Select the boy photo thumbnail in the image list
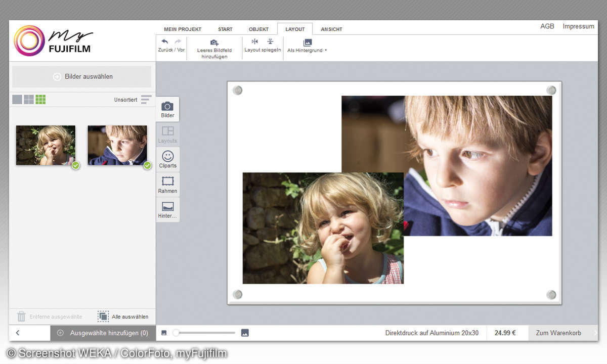This screenshot has width=607, height=364. 117,145
